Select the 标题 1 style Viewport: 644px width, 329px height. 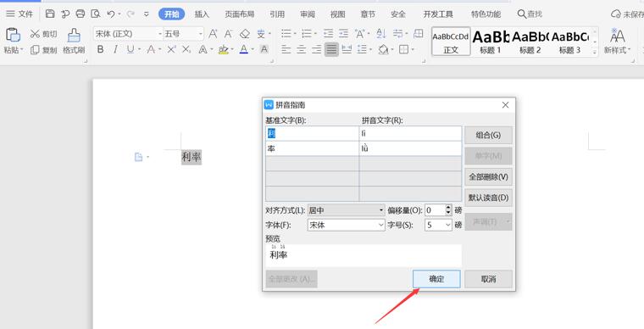click(x=491, y=41)
